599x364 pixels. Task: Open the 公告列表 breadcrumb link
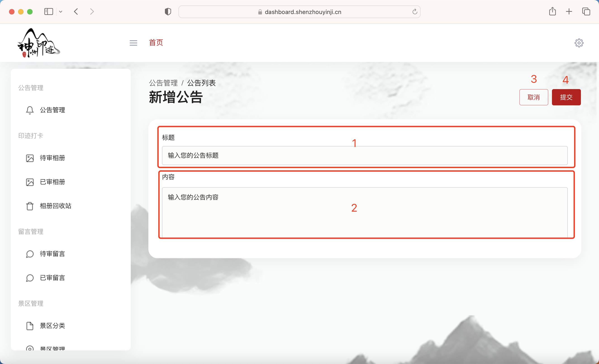tap(202, 83)
